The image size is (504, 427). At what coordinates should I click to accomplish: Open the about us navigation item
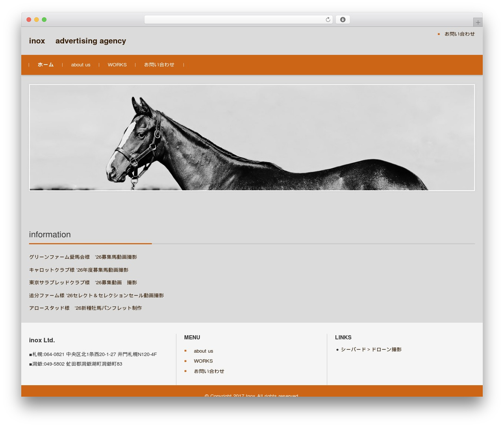81,65
